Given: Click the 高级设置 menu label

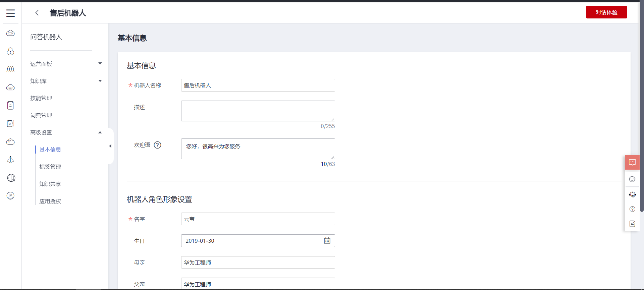Looking at the screenshot, I should (x=41, y=133).
